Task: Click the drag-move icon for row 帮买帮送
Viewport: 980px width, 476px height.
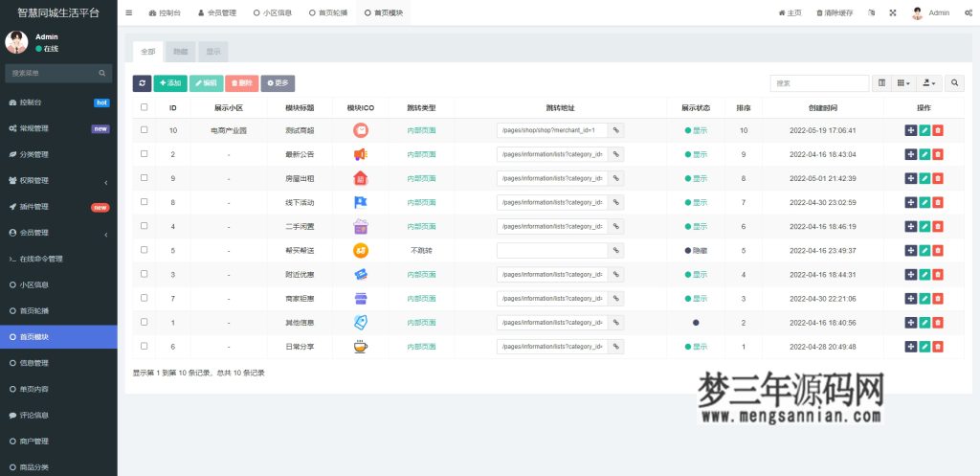Action: click(911, 250)
